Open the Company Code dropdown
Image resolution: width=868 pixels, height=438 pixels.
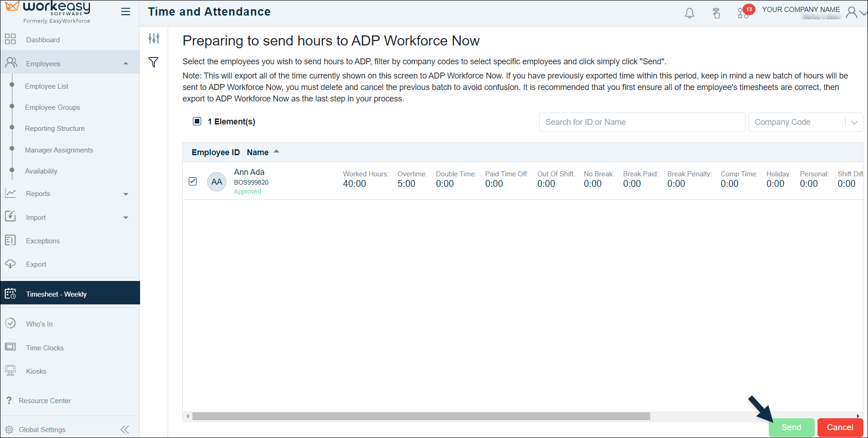806,122
